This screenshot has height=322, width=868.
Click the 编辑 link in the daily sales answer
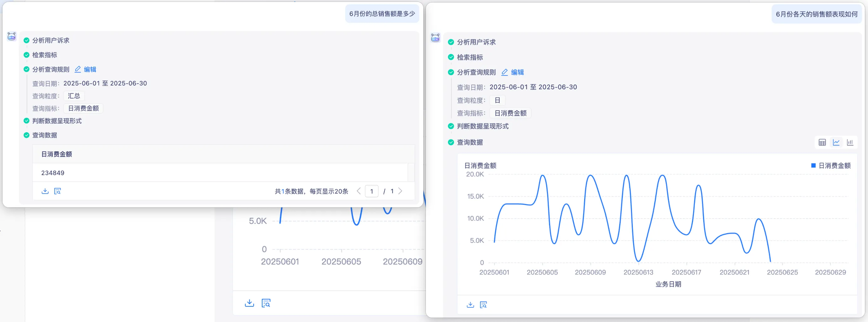click(517, 72)
